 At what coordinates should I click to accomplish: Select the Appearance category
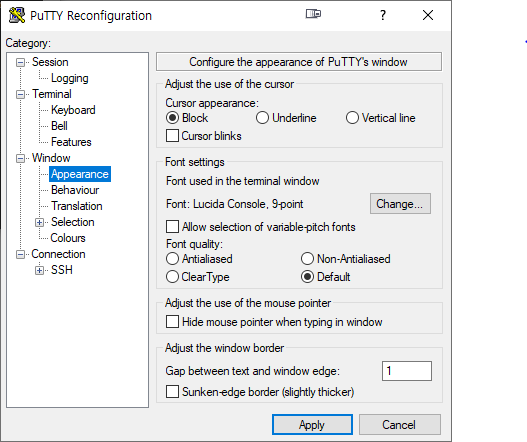click(80, 174)
